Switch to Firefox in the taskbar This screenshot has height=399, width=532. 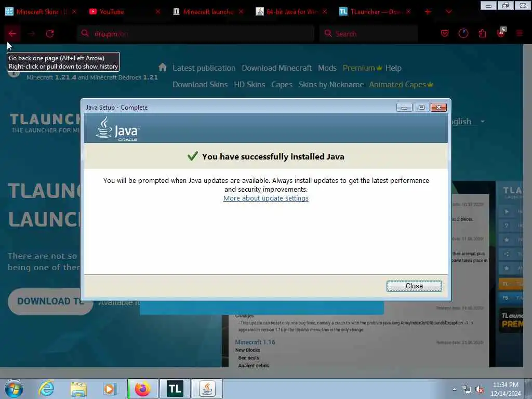pos(142,389)
